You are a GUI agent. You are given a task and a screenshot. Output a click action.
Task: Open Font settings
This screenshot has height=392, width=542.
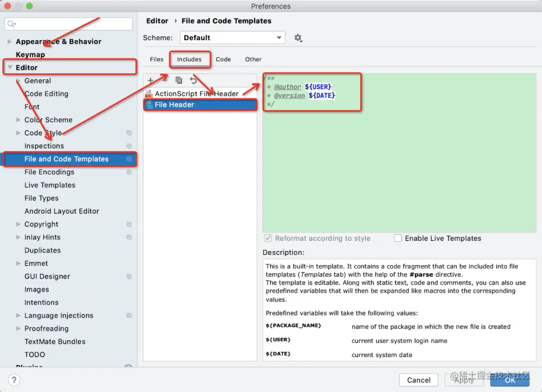tap(32, 107)
